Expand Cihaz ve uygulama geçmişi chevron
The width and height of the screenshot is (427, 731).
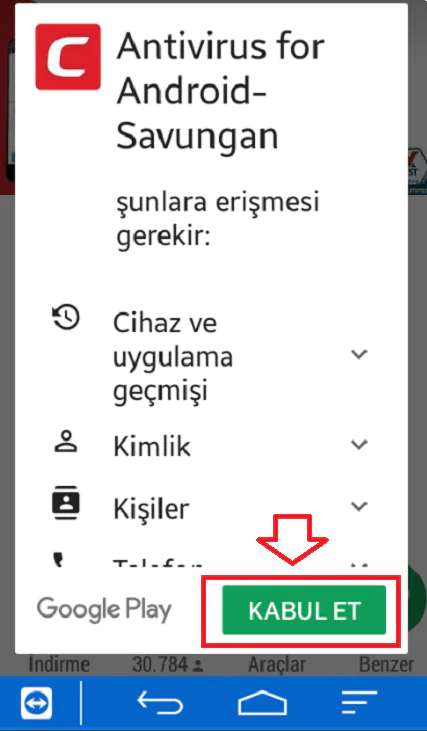point(359,354)
